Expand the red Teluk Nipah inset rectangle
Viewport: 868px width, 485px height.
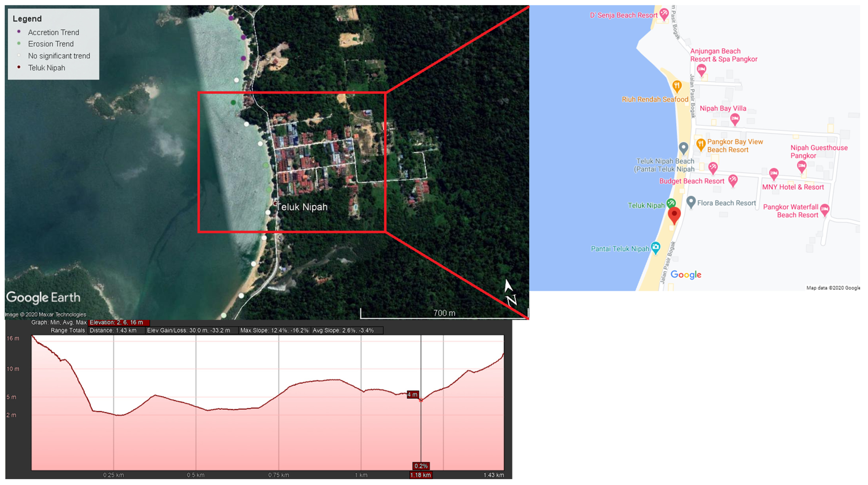tap(292, 161)
